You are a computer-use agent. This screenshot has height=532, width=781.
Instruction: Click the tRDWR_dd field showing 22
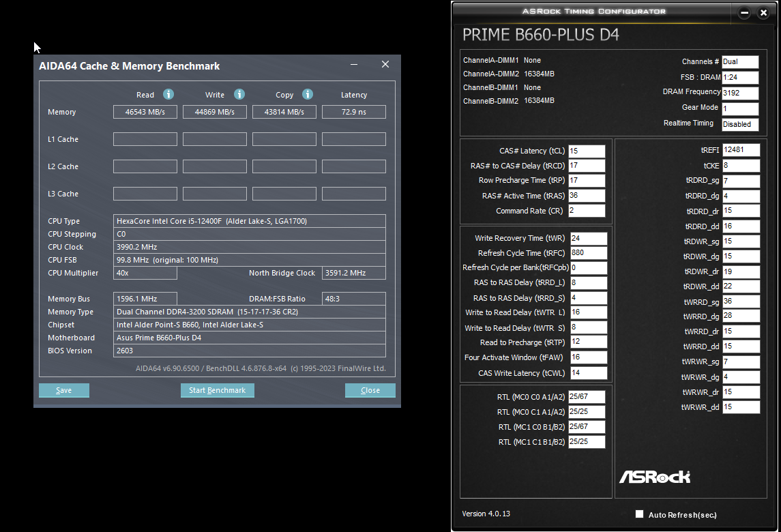(x=741, y=286)
